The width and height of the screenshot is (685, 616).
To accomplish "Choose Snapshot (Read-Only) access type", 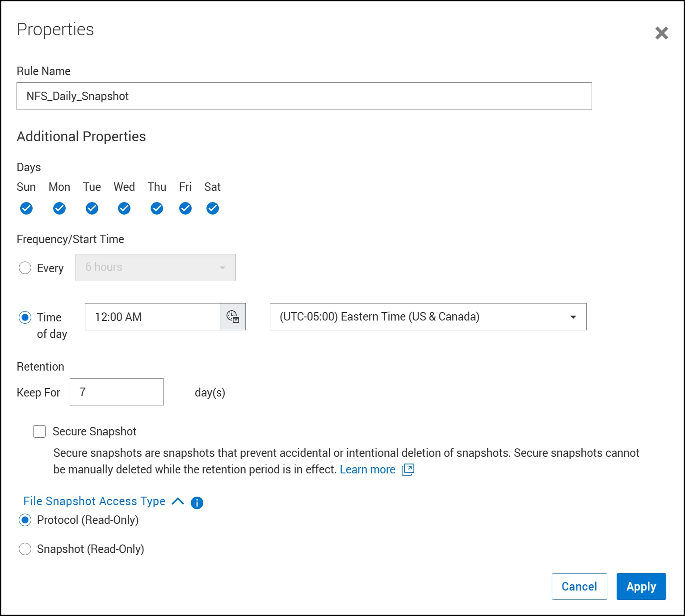I will [25, 549].
